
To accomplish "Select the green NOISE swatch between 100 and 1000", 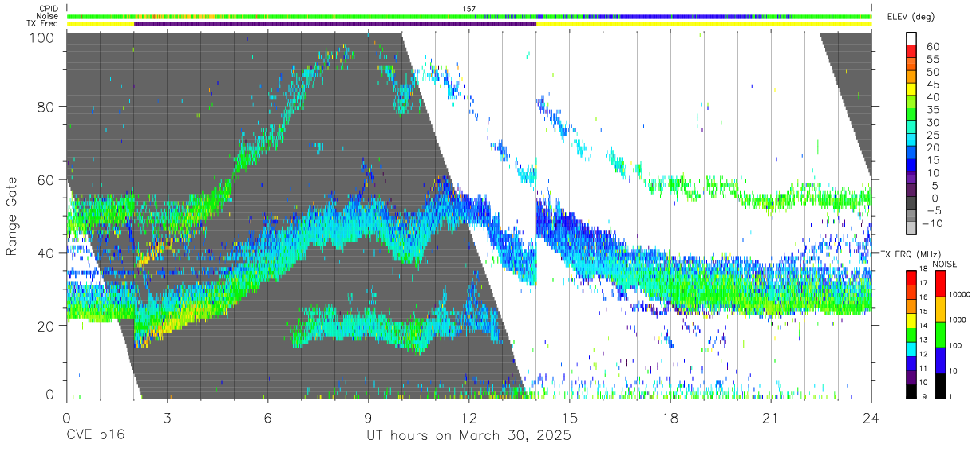I will pos(939,334).
